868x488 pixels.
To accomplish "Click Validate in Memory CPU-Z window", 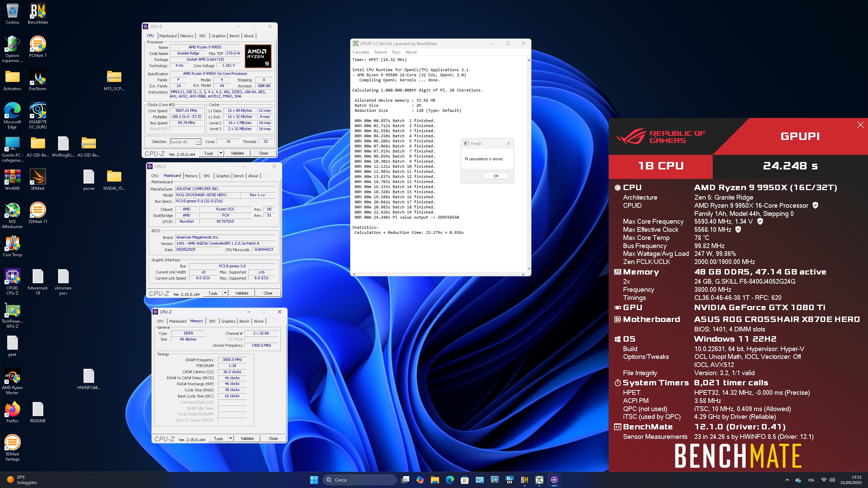I will tap(247, 439).
